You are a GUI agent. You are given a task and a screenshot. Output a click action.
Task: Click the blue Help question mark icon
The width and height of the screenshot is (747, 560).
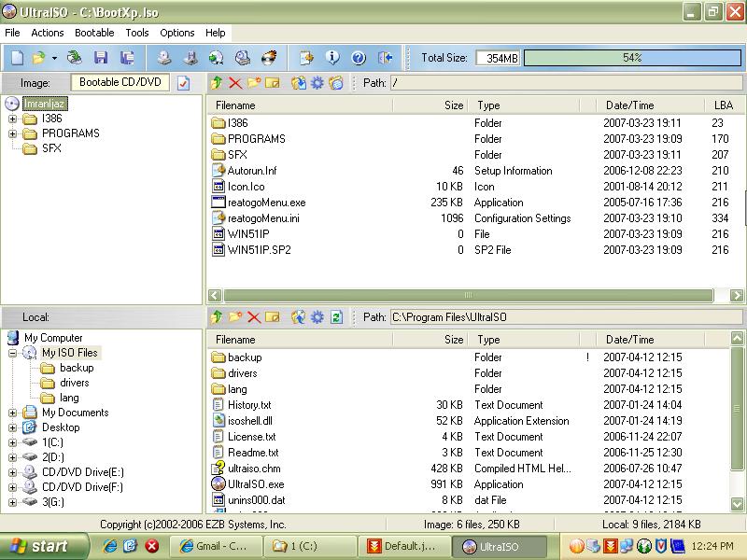pyautogui.click(x=359, y=58)
